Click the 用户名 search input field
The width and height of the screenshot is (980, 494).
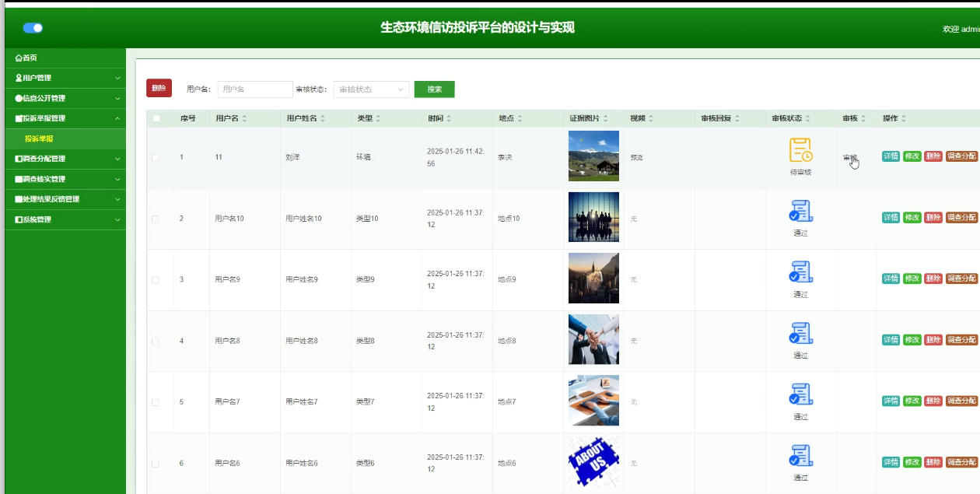click(255, 89)
